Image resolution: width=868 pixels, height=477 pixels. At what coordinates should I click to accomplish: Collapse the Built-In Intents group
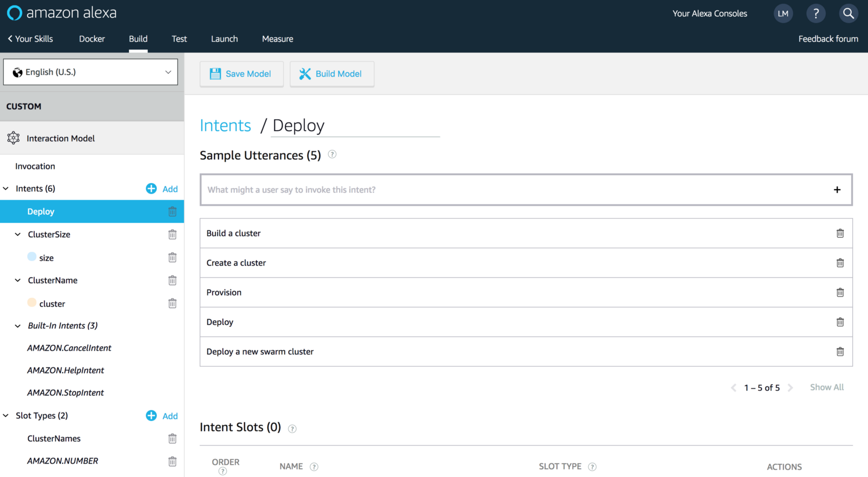(17, 326)
